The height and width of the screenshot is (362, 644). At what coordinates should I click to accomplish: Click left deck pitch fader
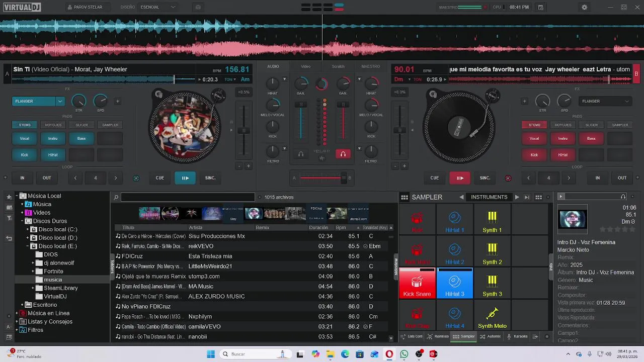[x=244, y=131]
